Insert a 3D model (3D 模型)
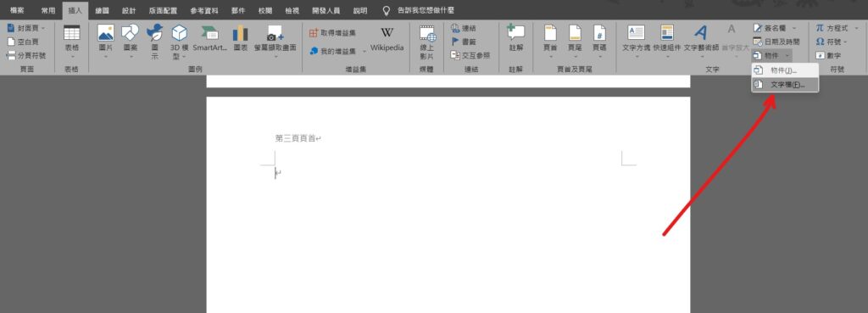 tap(180, 42)
